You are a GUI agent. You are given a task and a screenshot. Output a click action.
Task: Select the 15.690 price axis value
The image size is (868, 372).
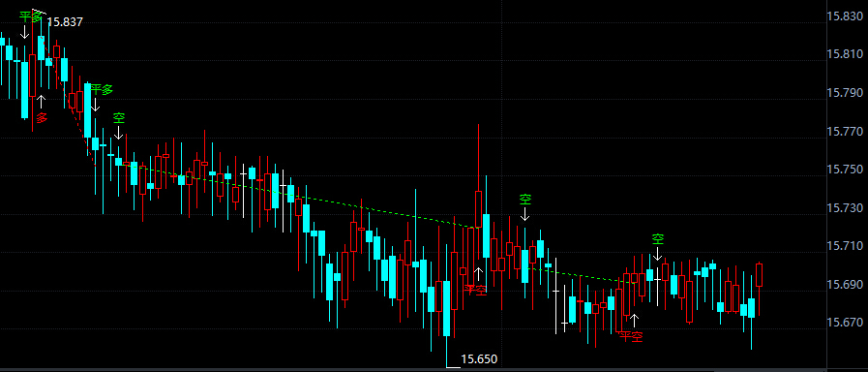(x=845, y=284)
